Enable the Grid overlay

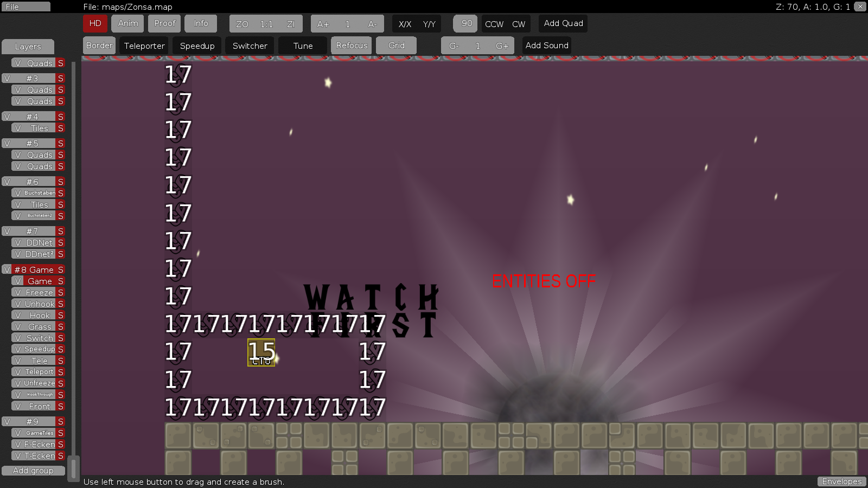[x=396, y=46]
